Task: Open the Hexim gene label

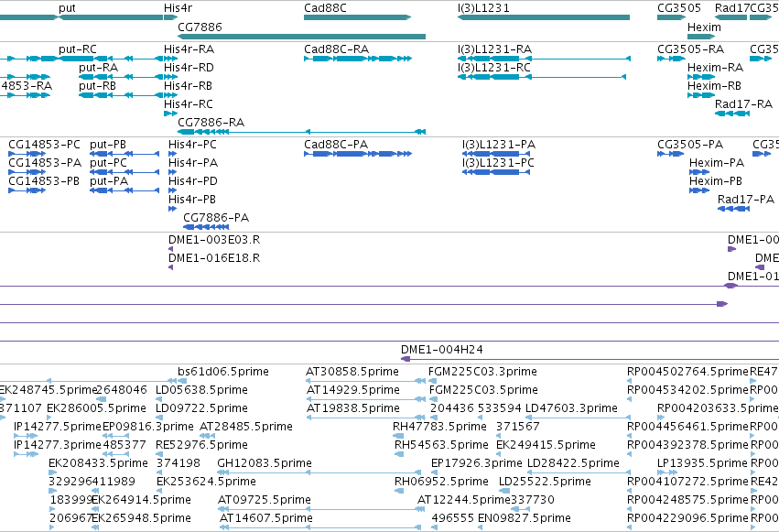Action: (704, 27)
